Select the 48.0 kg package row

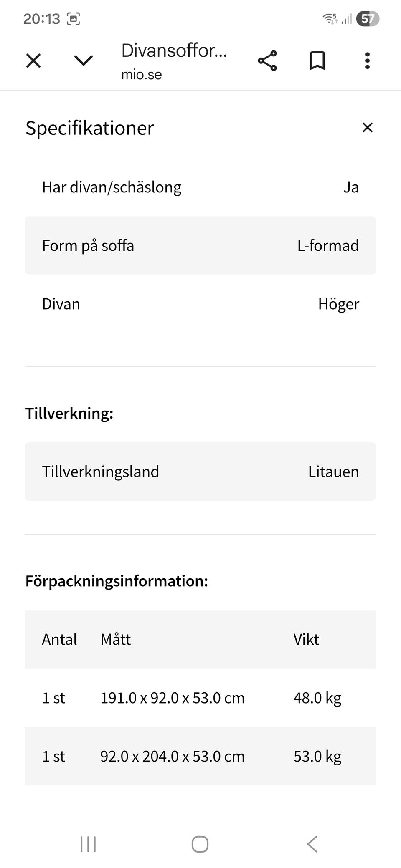200,698
